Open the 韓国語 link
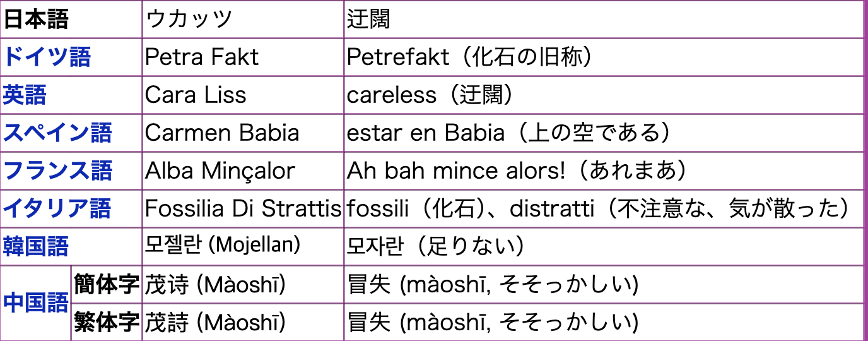This screenshot has width=868, height=341. click(x=36, y=246)
